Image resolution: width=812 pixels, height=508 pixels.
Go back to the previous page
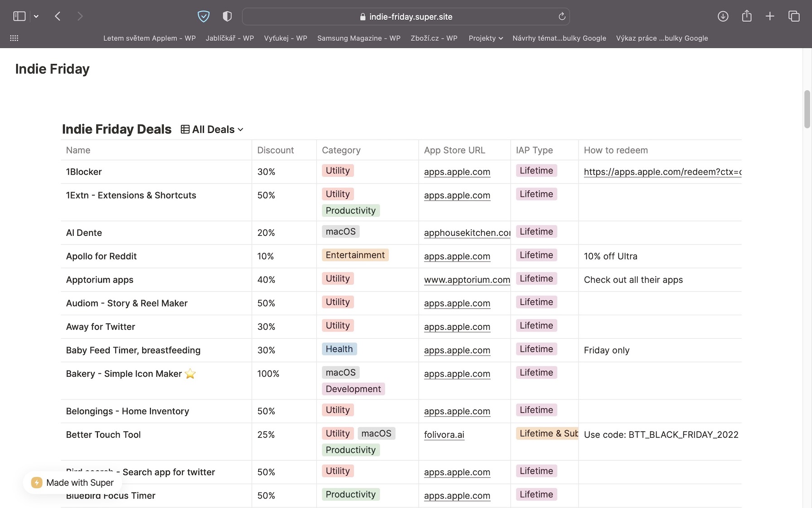coord(58,16)
